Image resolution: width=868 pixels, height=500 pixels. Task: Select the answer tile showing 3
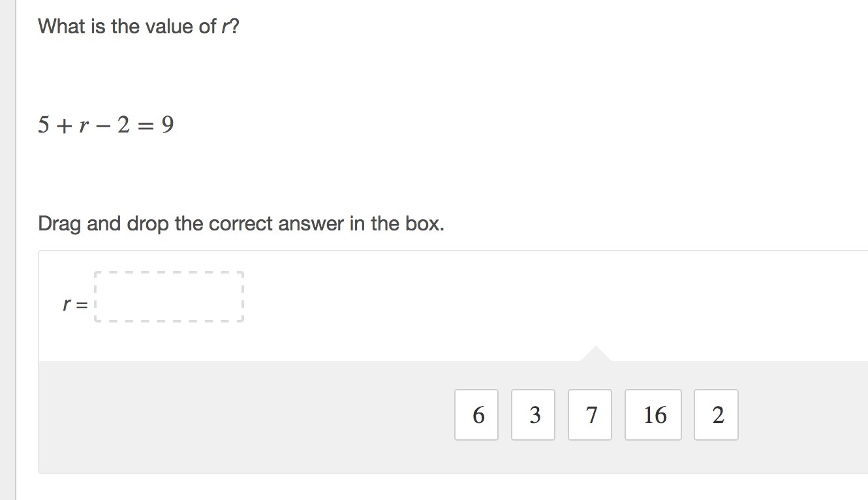[x=533, y=414]
